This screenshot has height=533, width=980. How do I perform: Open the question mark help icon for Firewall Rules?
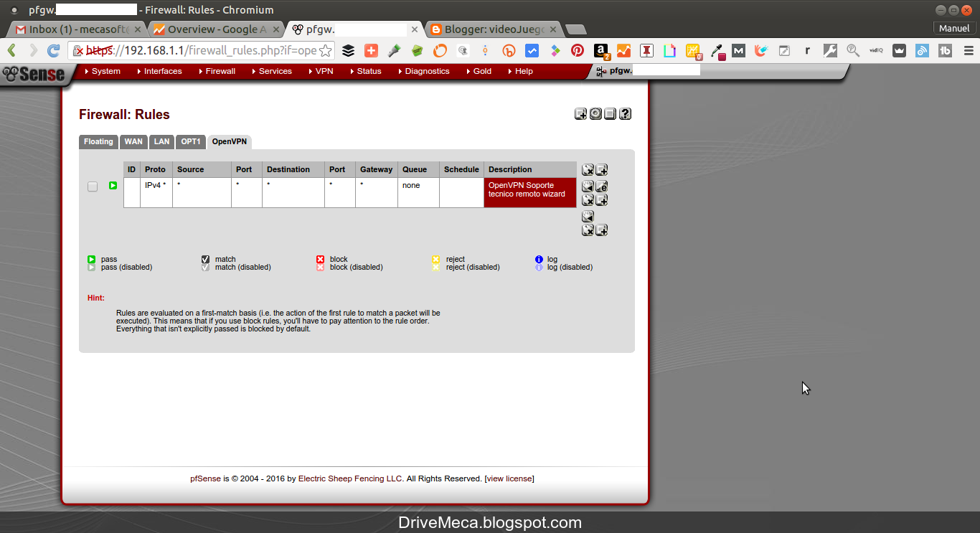625,114
